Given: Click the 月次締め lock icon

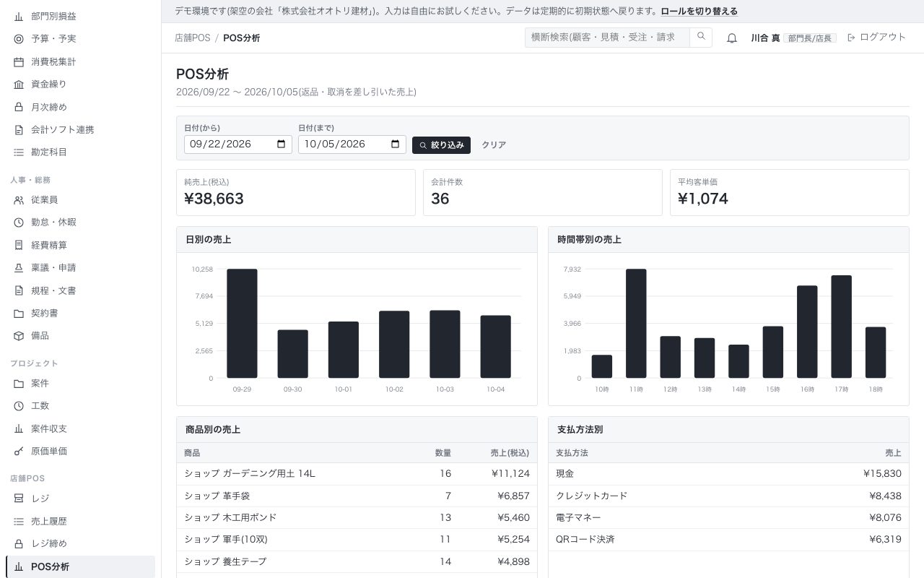Looking at the screenshot, I should pos(19,107).
